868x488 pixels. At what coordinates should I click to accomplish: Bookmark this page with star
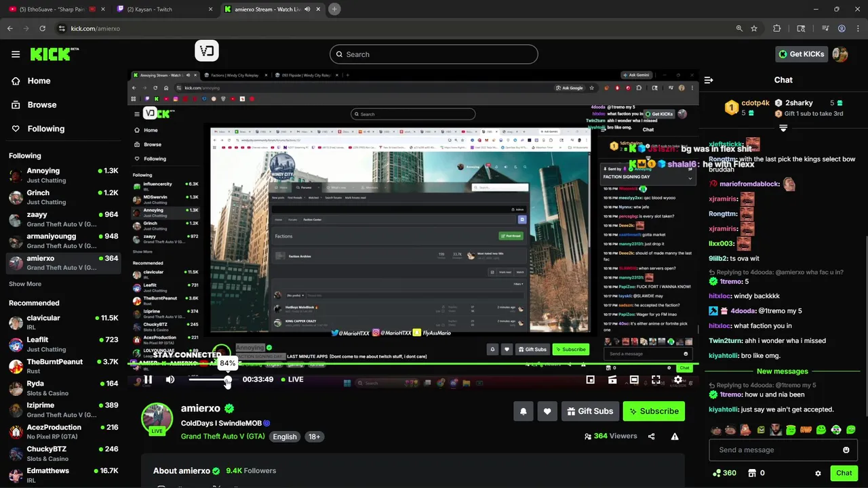(754, 28)
